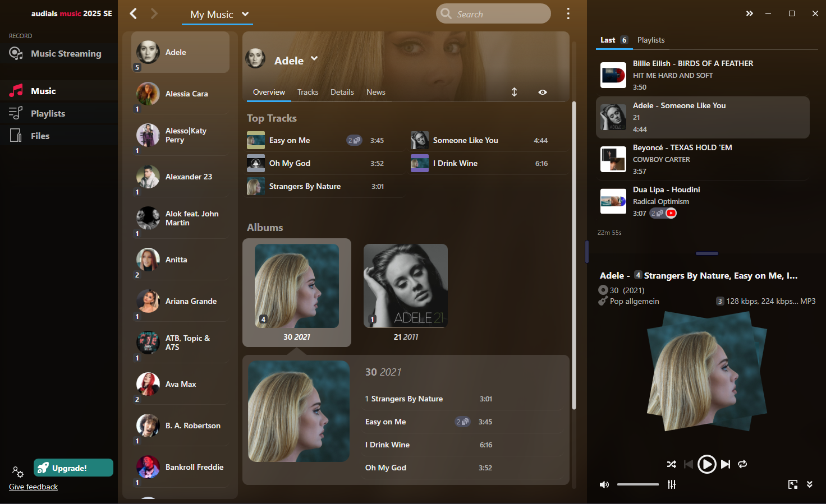Select Billie Eilish BIRDS OF A FEATHER entry
The width and height of the screenshot is (826, 504).
click(703, 75)
